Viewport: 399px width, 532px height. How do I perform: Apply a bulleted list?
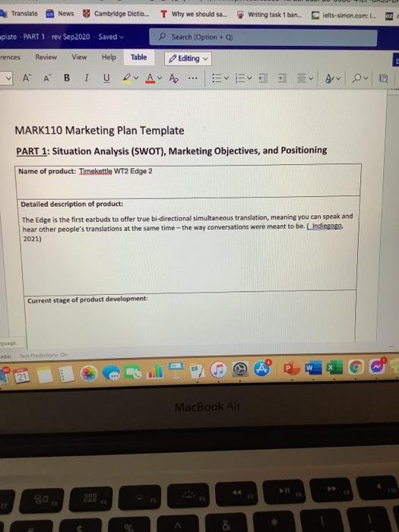(217, 79)
